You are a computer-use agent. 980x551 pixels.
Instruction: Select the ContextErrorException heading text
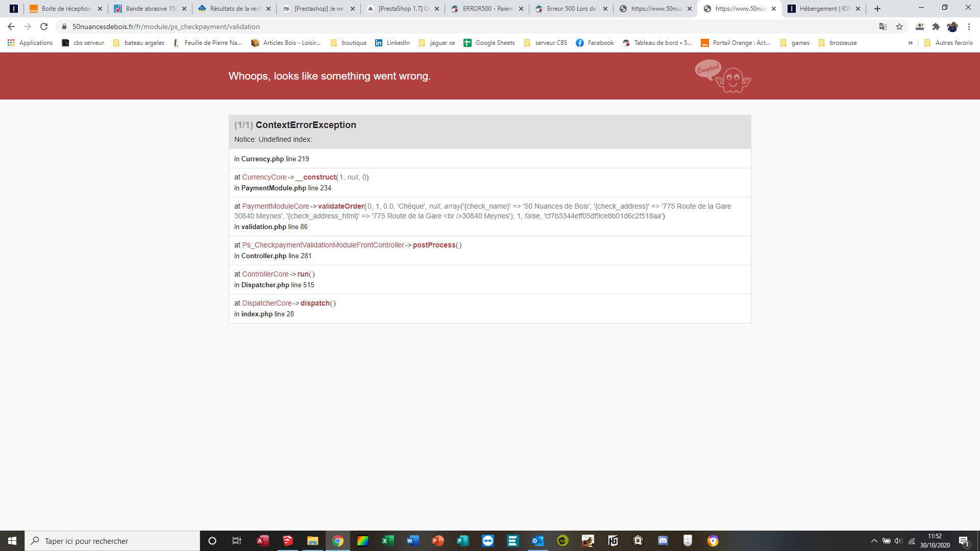coord(306,125)
